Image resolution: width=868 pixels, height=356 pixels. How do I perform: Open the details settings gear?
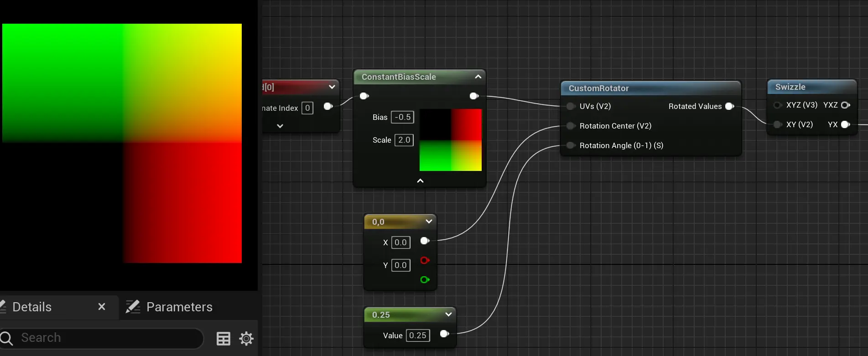[246, 339]
